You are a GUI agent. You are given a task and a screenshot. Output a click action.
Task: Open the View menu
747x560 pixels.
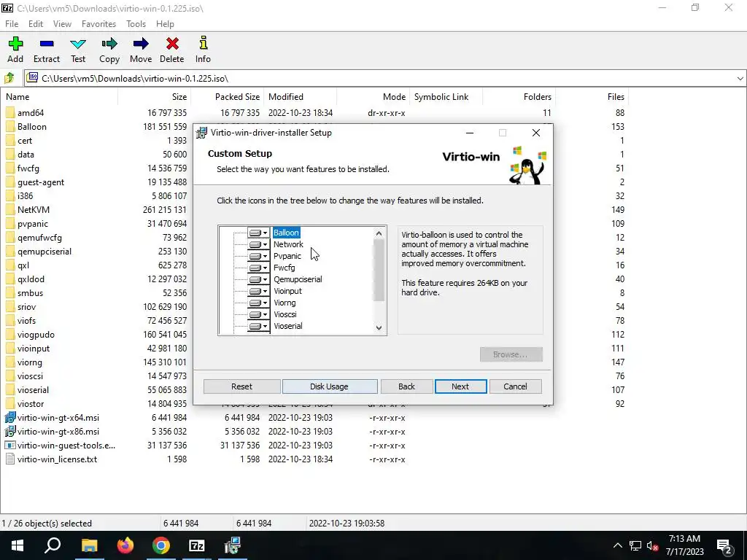click(63, 24)
